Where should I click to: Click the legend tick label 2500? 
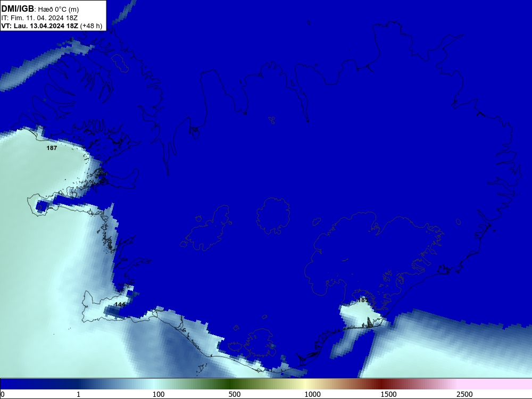pyautogui.click(x=464, y=394)
